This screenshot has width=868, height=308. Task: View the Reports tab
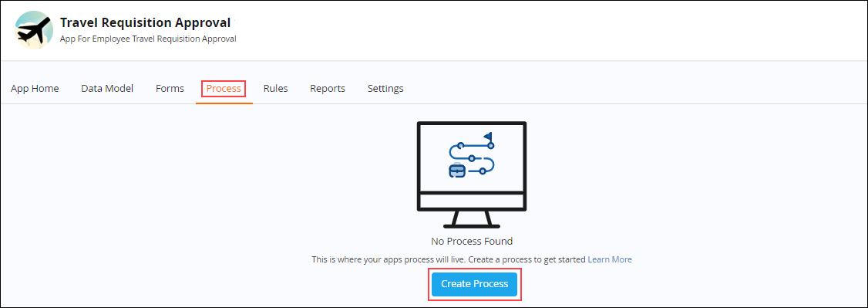click(328, 89)
